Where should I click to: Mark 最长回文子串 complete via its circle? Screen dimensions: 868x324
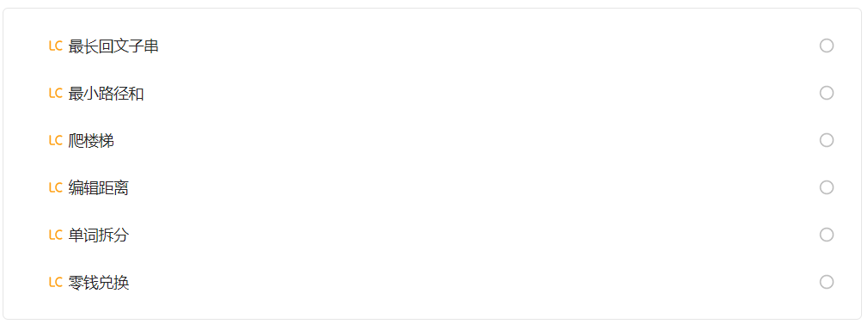pyautogui.click(x=827, y=46)
